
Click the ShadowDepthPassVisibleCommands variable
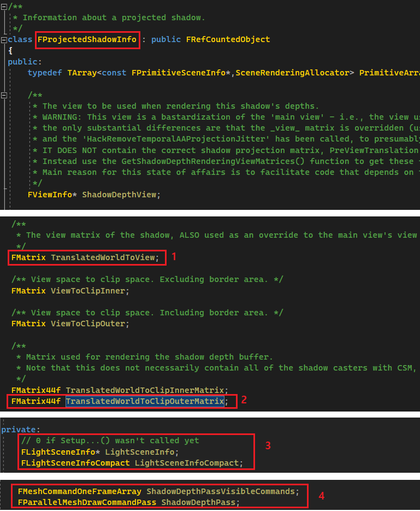click(221, 491)
